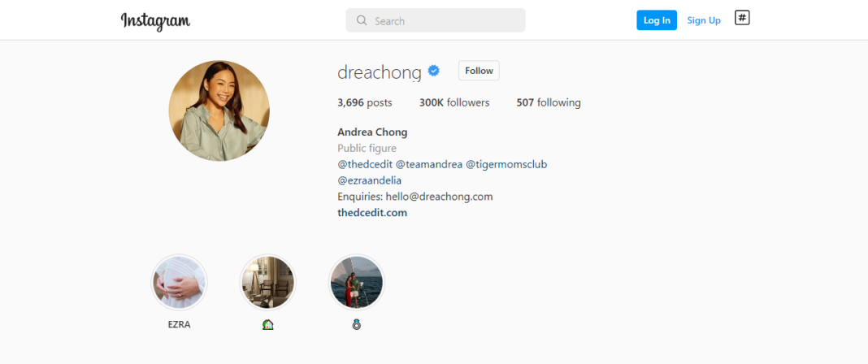Open the @ezraandelia mention link

pos(370,181)
